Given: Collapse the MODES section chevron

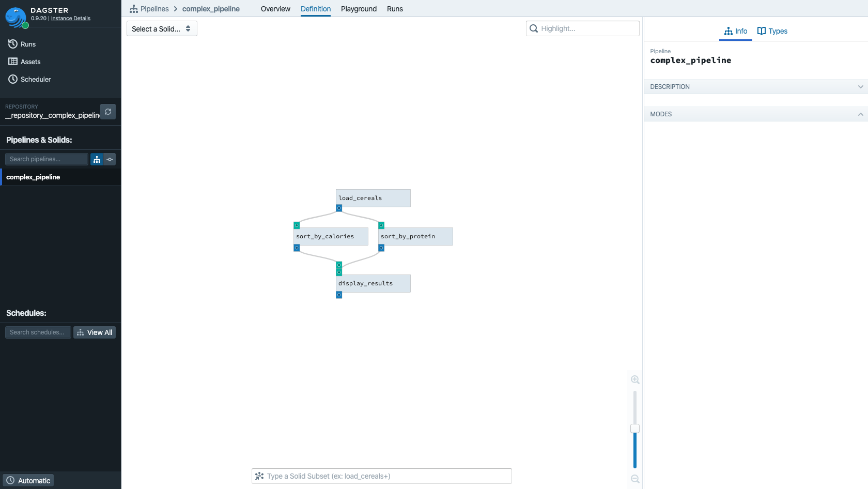Looking at the screenshot, I should (860, 114).
